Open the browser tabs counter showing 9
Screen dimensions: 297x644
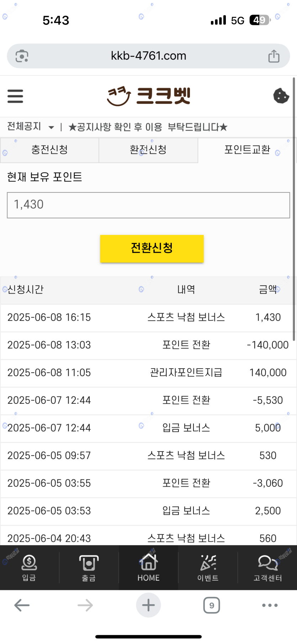pyautogui.click(x=212, y=605)
